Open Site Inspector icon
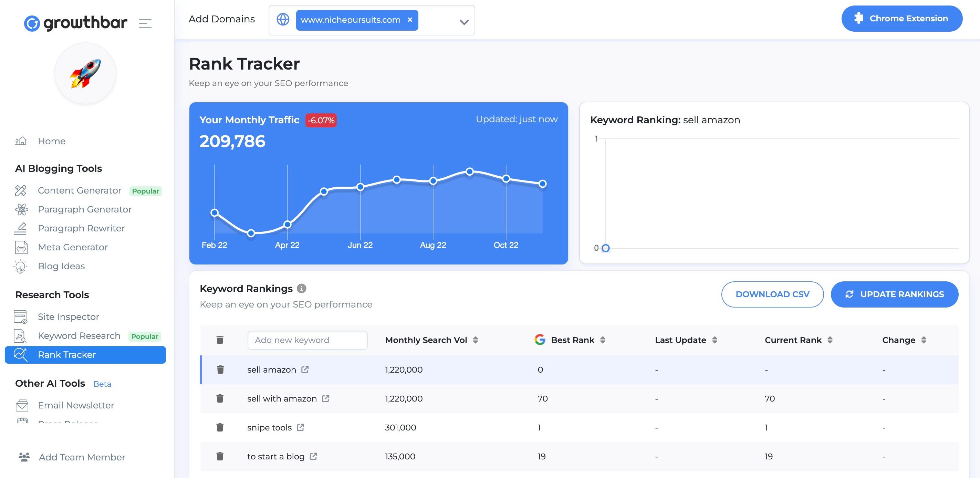This screenshot has width=980, height=478. pyautogui.click(x=21, y=316)
